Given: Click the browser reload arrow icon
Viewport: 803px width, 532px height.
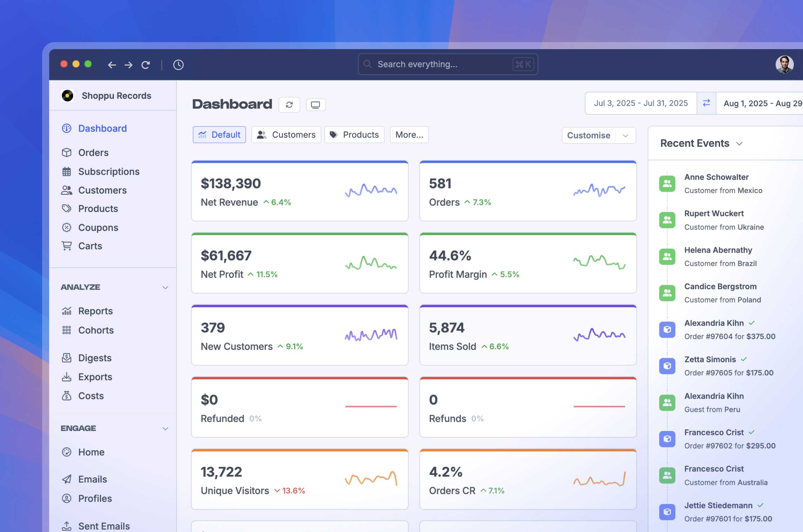Looking at the screenshot, I should 146,65.
